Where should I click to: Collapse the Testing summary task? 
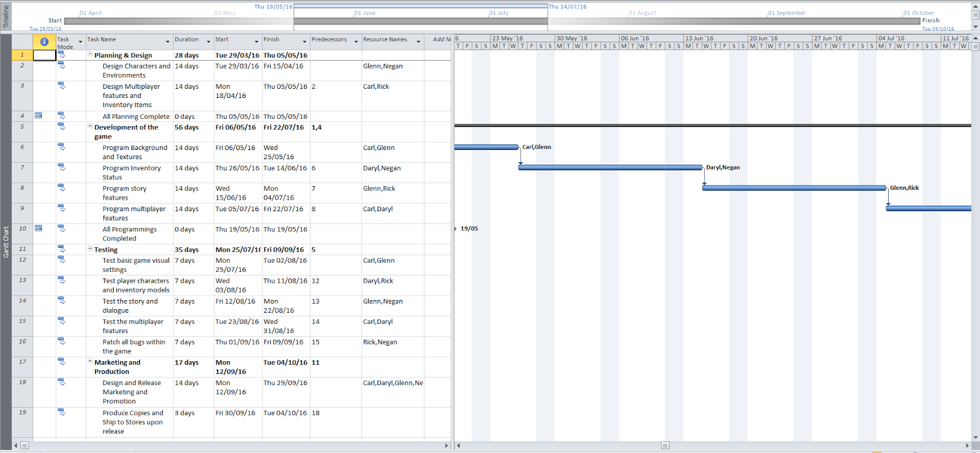tap(90, 249)
